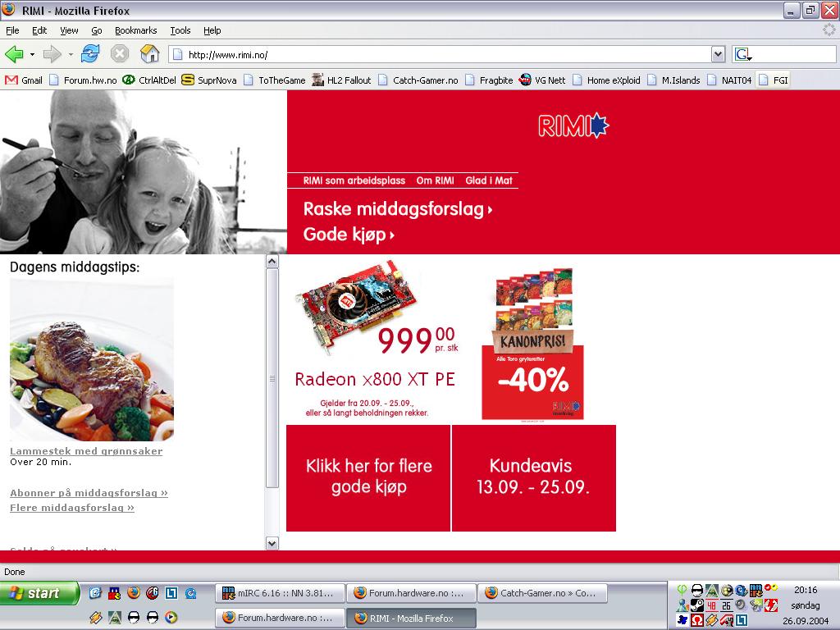Click the 'Raske middagsforslag' link
Viewport: 840px width, 630px height.
(398, 209)
